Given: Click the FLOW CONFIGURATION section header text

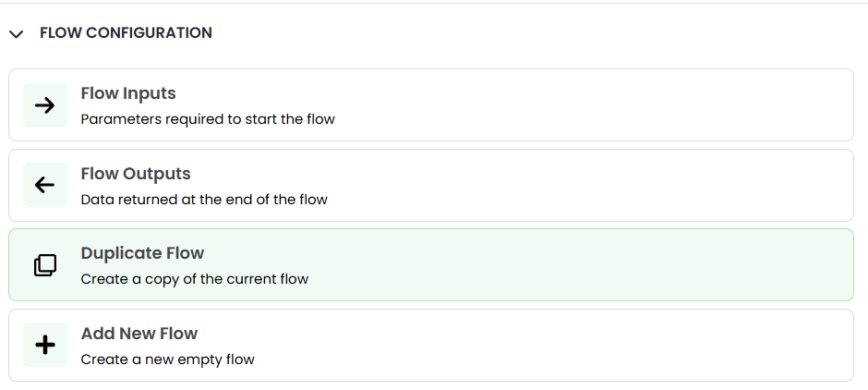Looking at the screenshot, I should coord(126,33).
